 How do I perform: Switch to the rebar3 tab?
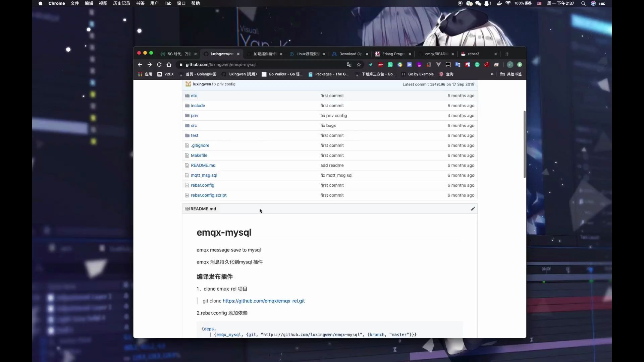point(474,54)
